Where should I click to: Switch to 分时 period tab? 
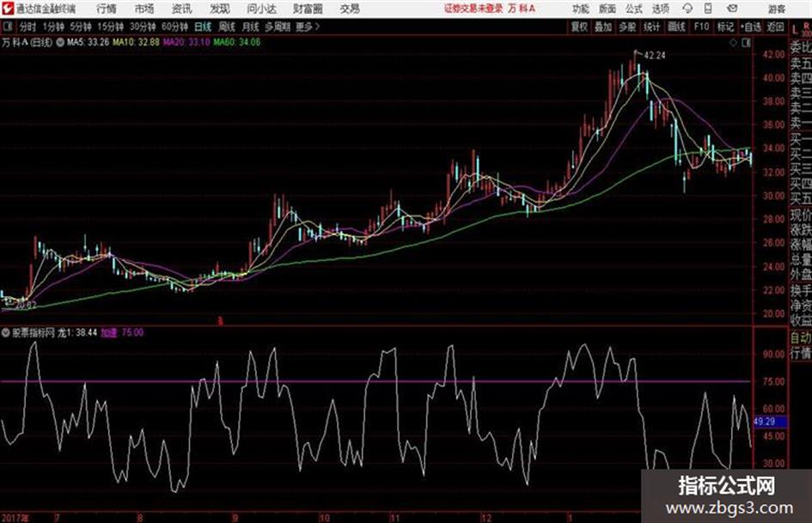(27, 27)
